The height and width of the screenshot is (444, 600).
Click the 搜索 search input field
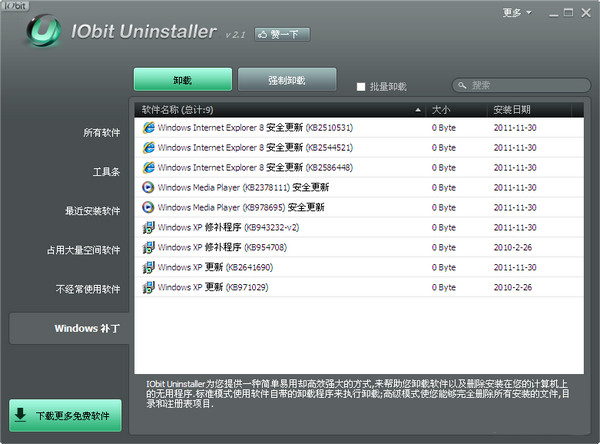525,86
